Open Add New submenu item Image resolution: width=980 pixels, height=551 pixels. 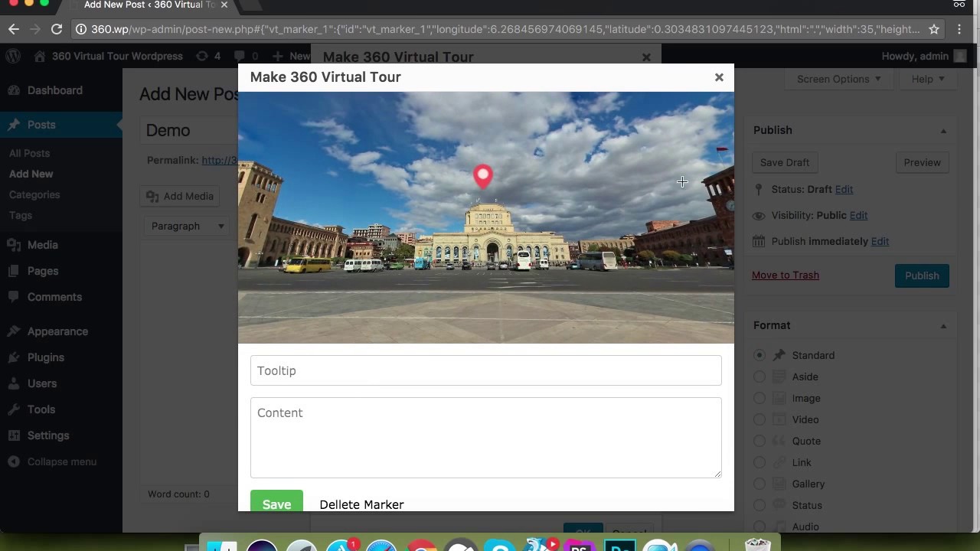coord(31,174)
